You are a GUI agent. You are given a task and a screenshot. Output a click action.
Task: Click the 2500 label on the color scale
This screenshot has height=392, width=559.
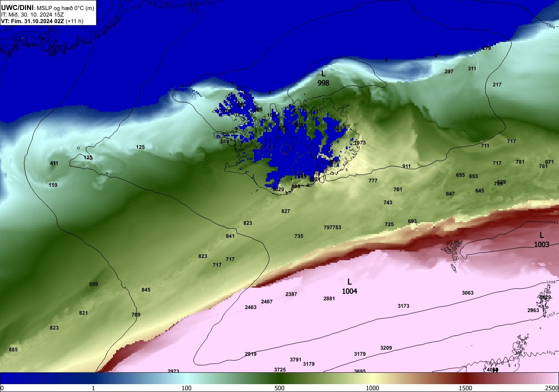(x=552, y=388)
